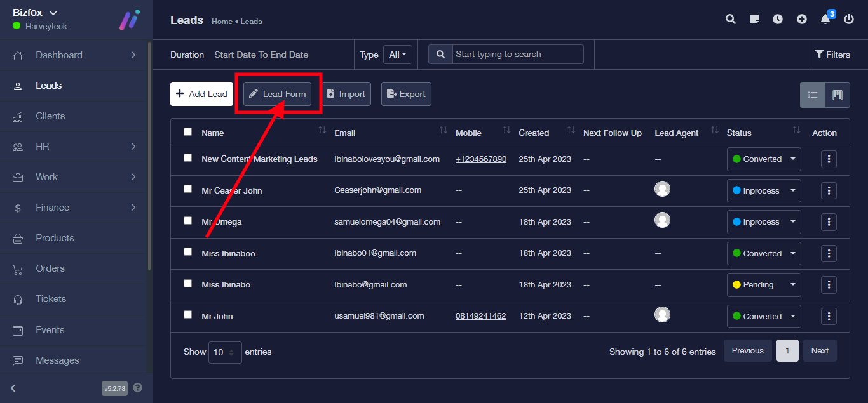
Task: Switch to kanban board view icon
Action: tap(837, 95)
